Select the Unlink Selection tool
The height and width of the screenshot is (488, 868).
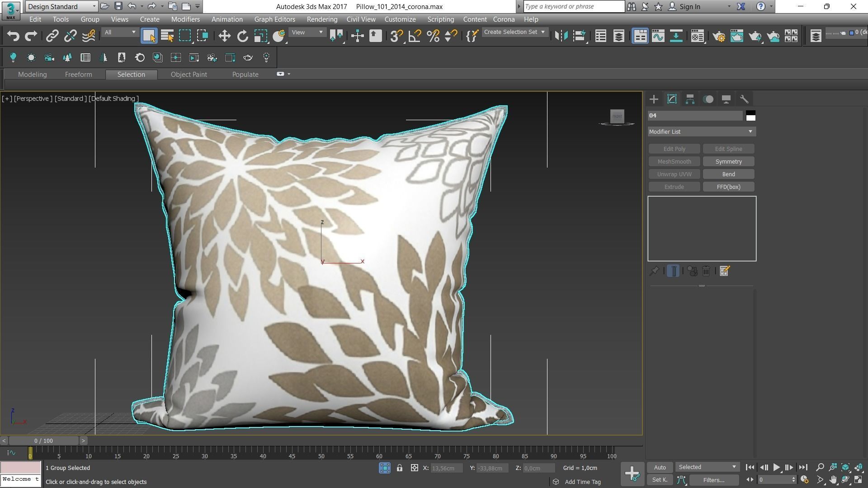70,36
